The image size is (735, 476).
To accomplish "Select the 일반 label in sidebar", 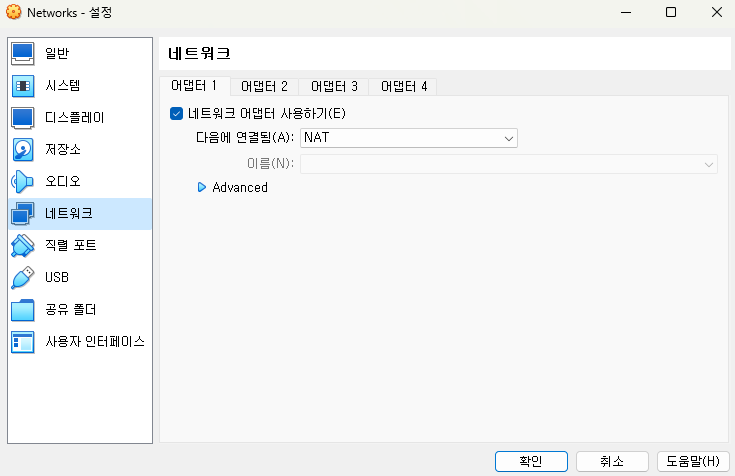I will click(x=57, y=53).
